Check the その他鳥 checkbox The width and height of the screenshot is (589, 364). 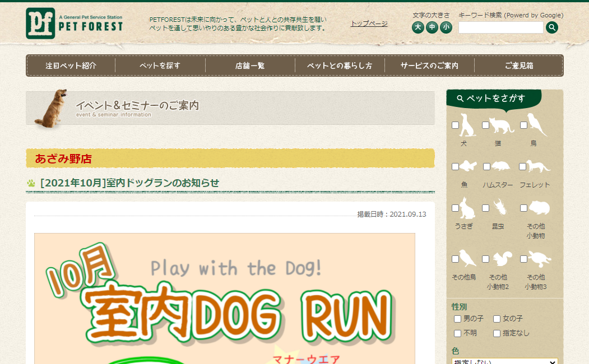click(455, 259)
